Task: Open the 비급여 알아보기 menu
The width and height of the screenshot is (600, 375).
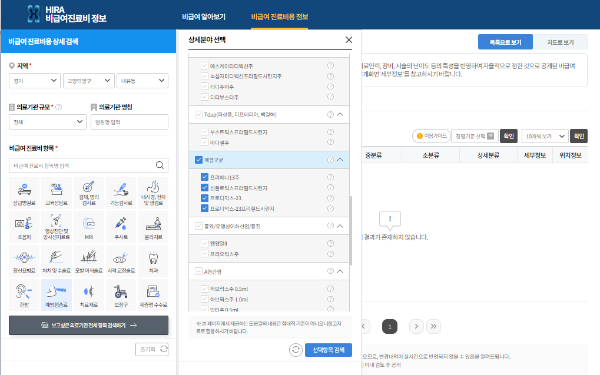Action: [x=204, y=16]
